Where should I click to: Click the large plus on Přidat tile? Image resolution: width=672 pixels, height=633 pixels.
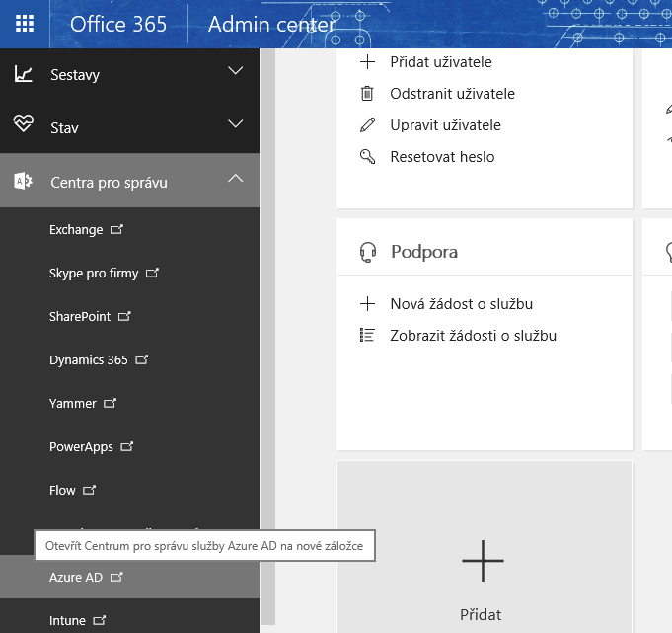[483, 561]
